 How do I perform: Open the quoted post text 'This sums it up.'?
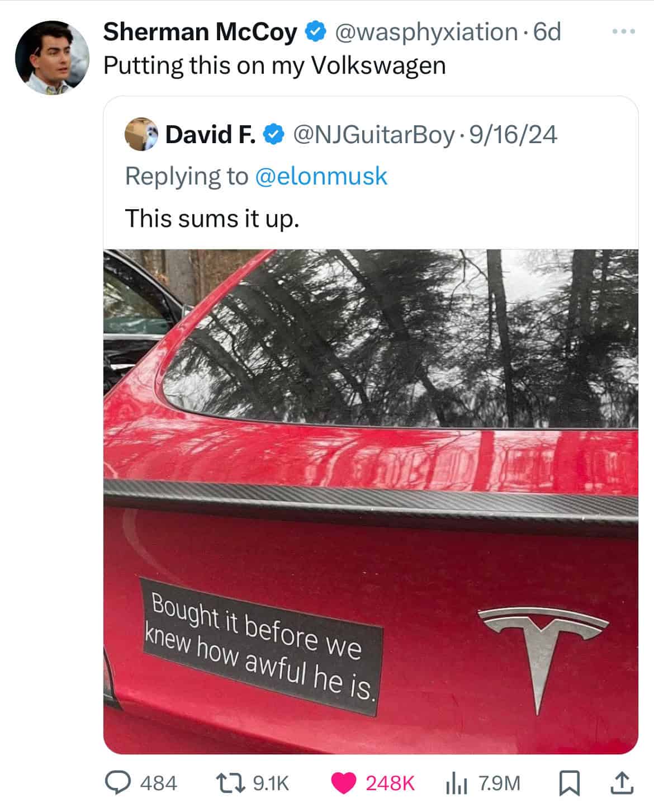coord(212,218)
